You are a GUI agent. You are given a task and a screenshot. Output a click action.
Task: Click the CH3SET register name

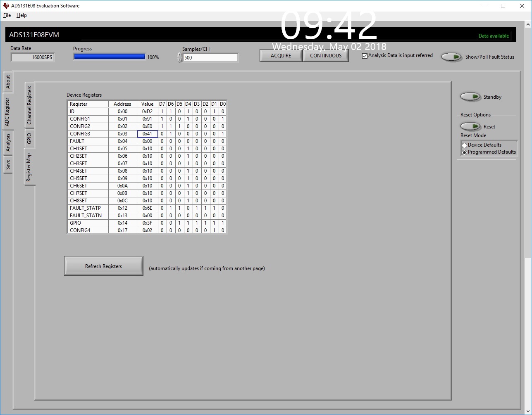click(88, 164)
